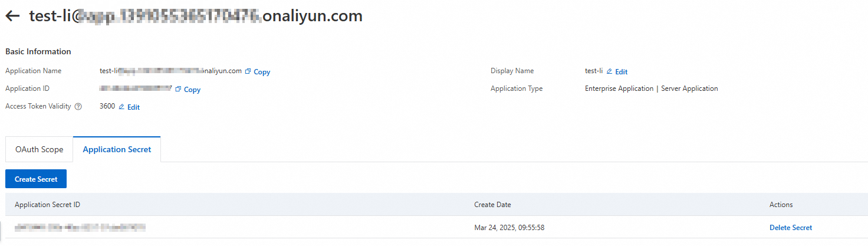Image resolution: width=868 pixels, height=246 pixels.
Task: Select the blurred Application Secret ID value
Action: (80, 227)
